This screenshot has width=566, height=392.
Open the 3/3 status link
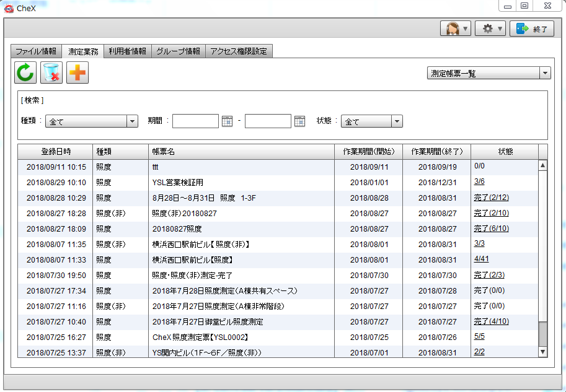(479, 243)
